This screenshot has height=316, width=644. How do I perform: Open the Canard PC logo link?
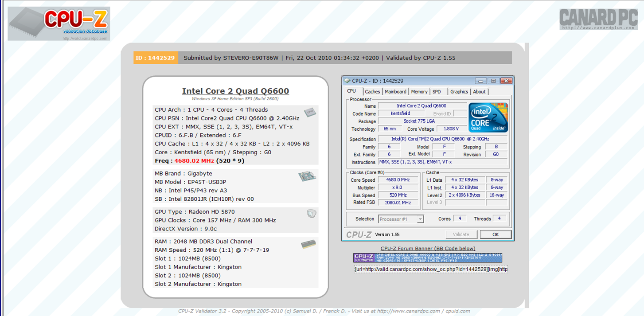pos(598,20)
